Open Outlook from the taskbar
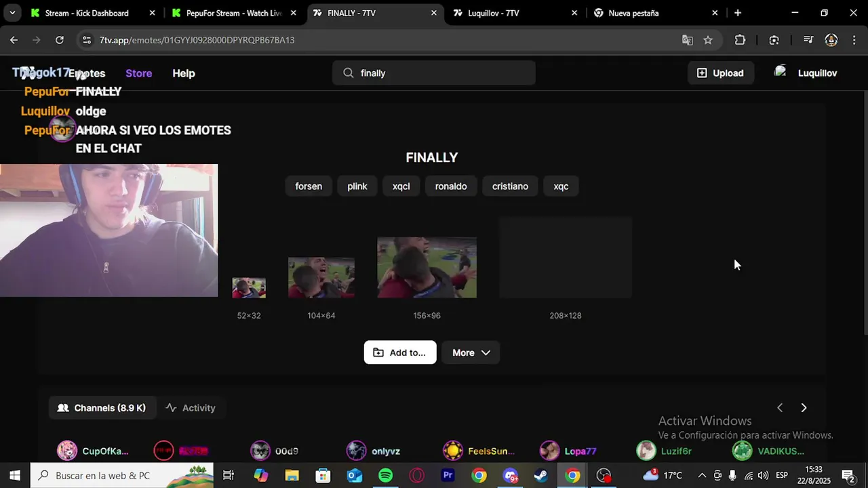 point(354,476)
